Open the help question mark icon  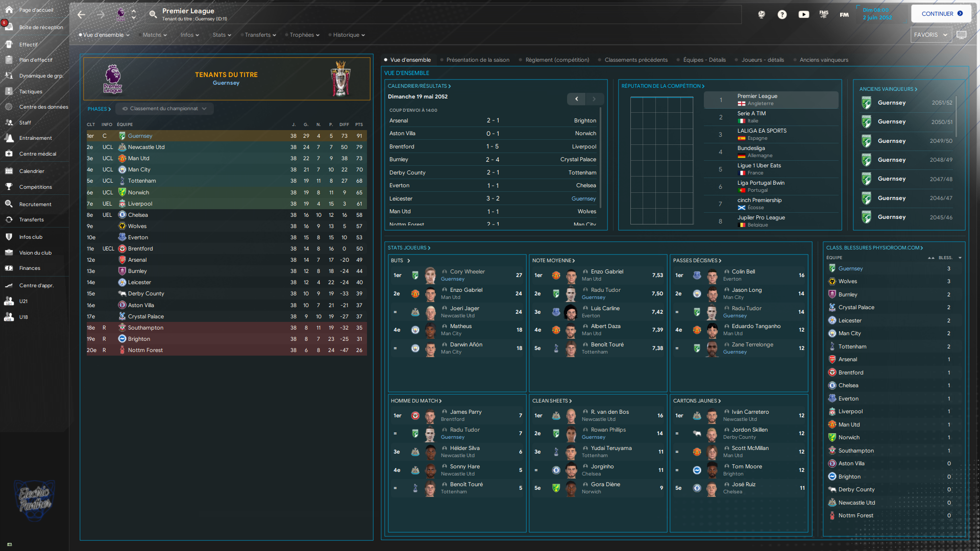tap(782, 15)
